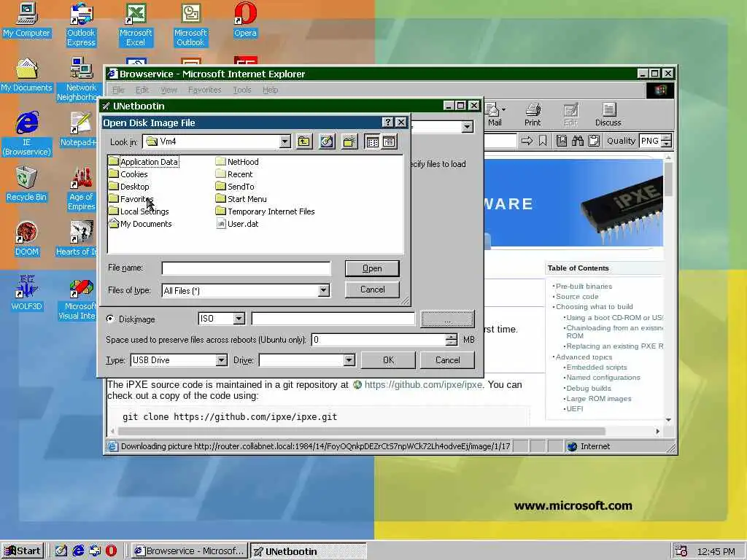Open the Type USB Drive dropdown

point(221,360)
